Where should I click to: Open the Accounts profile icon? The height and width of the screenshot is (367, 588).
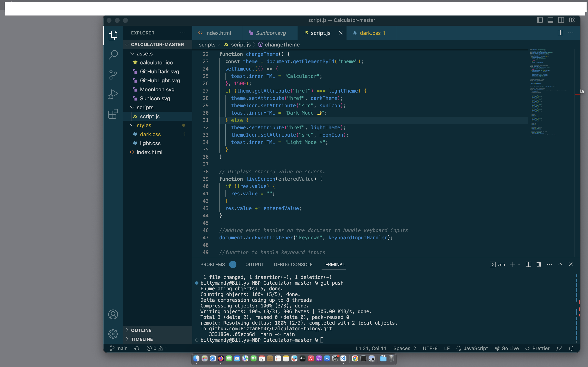(x=113, y=314)
